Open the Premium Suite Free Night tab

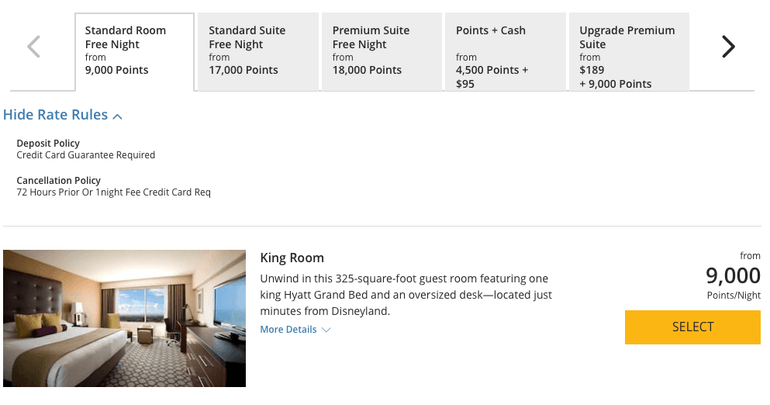click(x=381, y=52)
